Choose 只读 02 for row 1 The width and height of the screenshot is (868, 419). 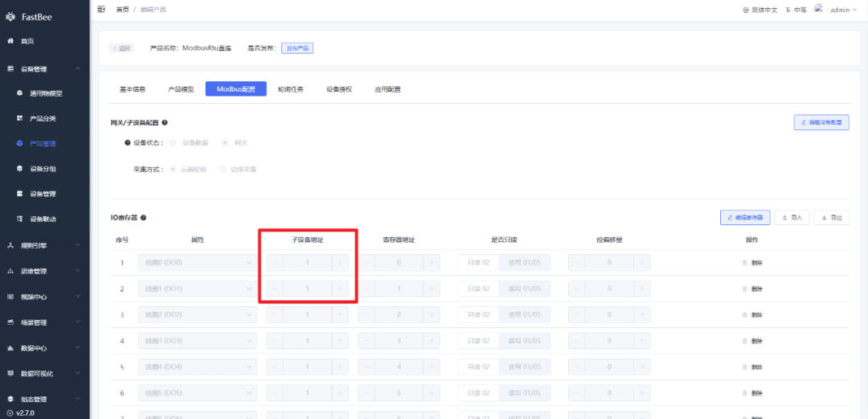[478, 263]
